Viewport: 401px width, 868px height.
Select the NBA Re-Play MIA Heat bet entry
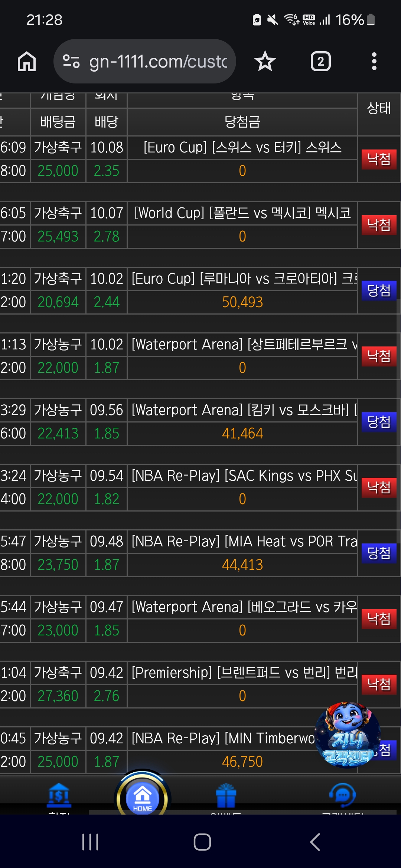coord(244,542)
